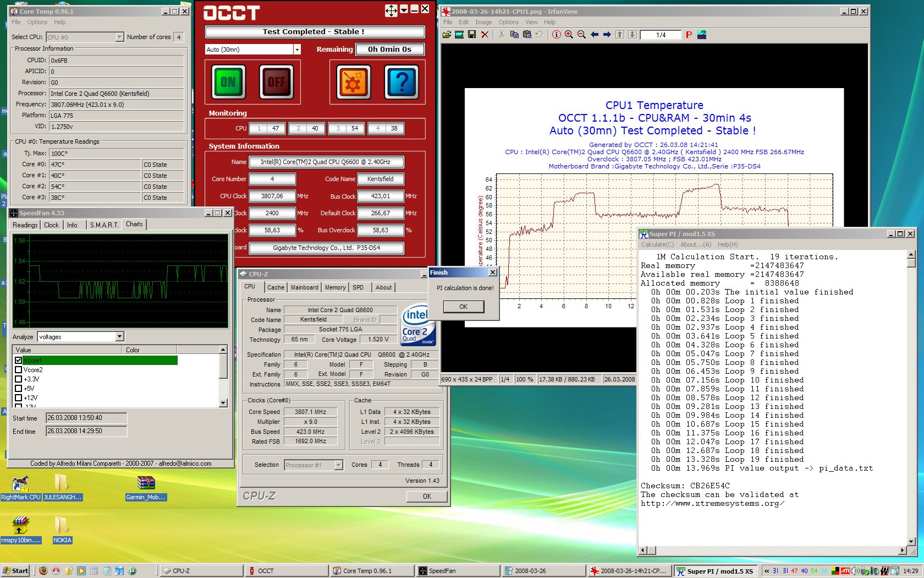Check the Vcore2 checkbox in SpeedFan
Image resolution: width=924 pixels, height=578 pixels.
point(19,370)
